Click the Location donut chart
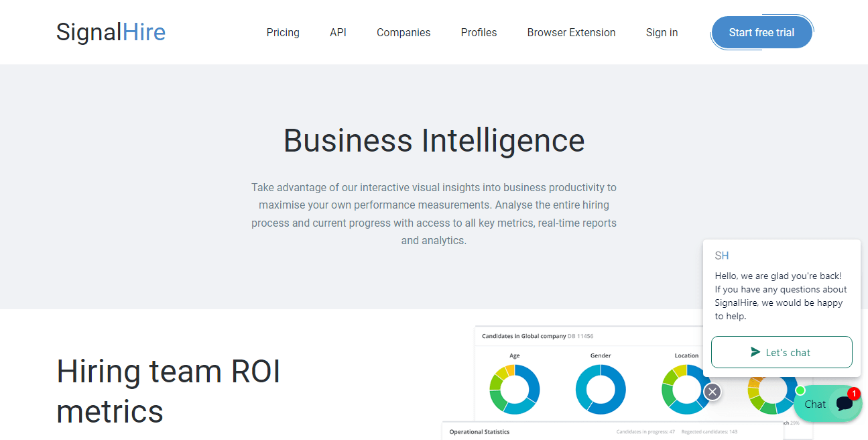This screenshot has width=868, height=440. click(686, 389)
